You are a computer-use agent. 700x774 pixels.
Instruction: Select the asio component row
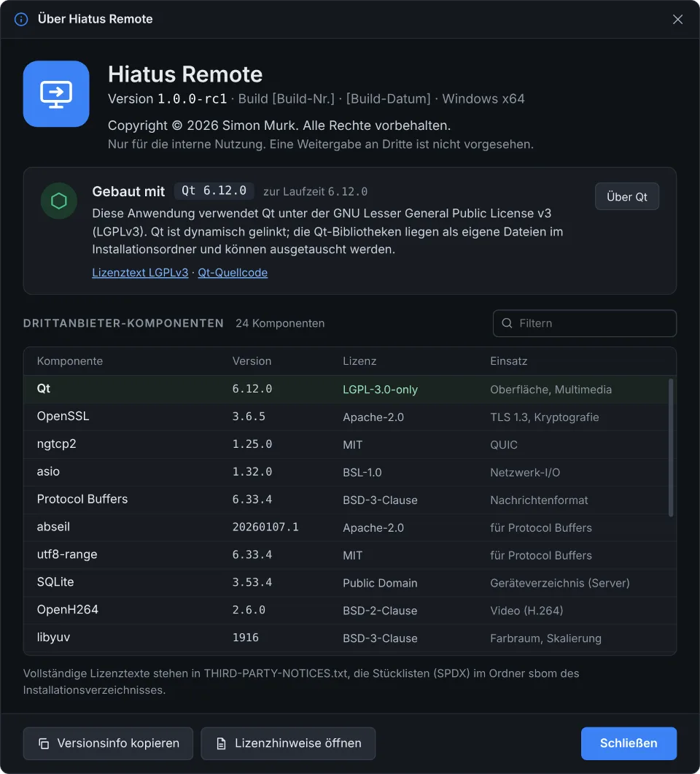point(350,473)
